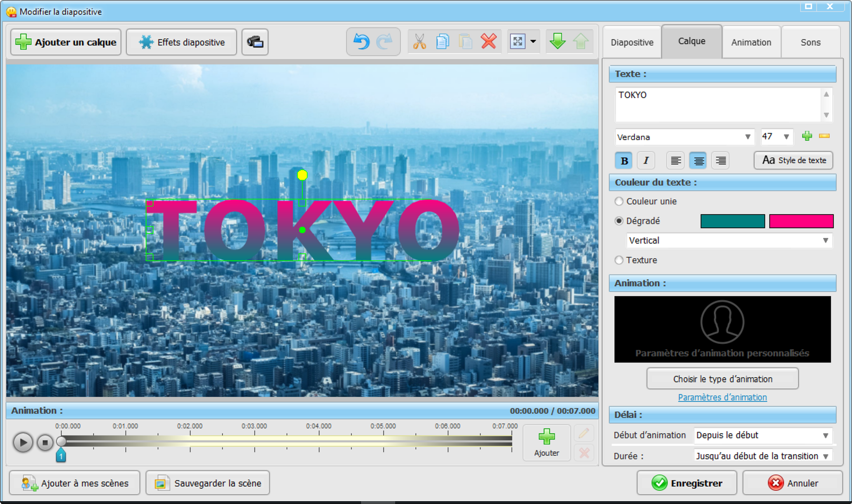This screenshot has width=852, height=504.
Task: Click the delete keyframe X icon
Action: (584, 453)
